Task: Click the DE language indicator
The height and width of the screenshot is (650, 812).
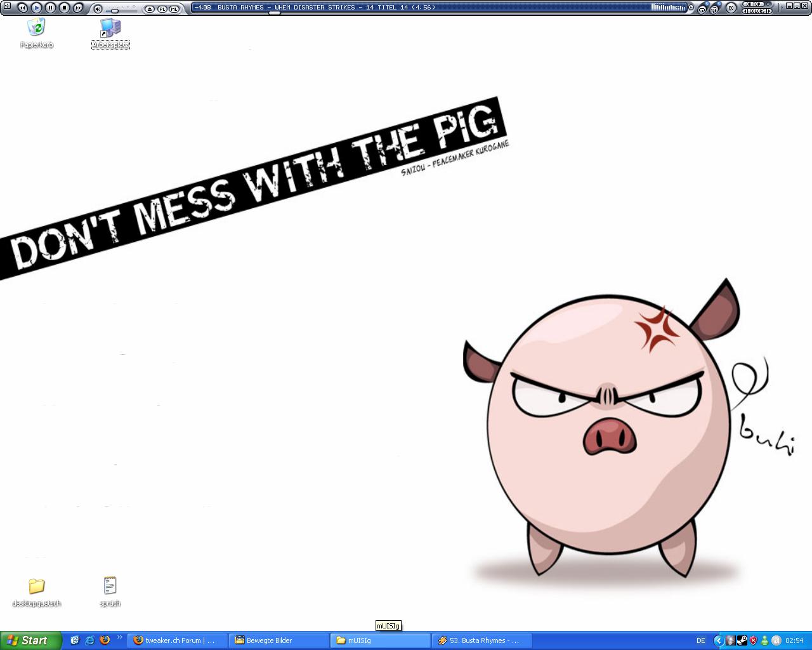Action: click(x=701, y=640)
